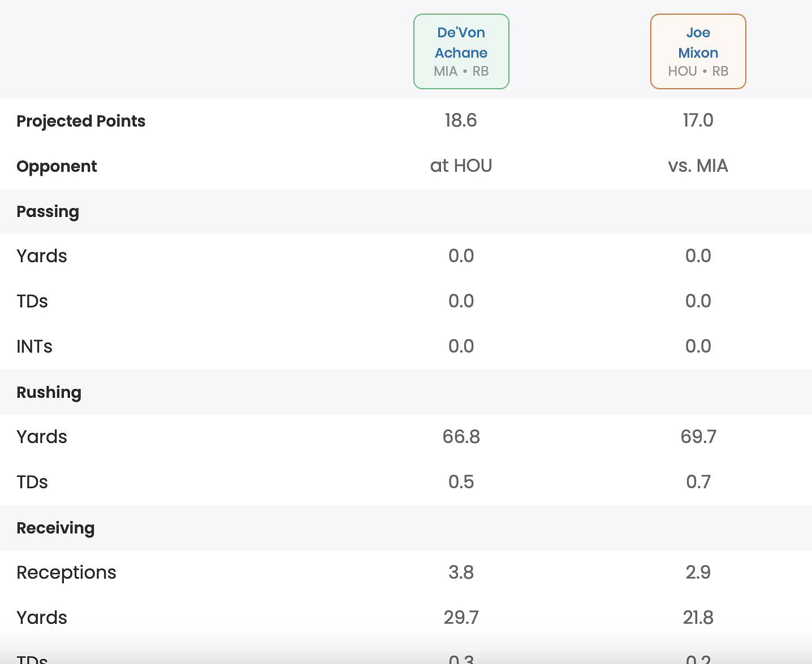Click Achane's 29.7 receiving yards
Screen dimensions: 812x664
(461, 618)
